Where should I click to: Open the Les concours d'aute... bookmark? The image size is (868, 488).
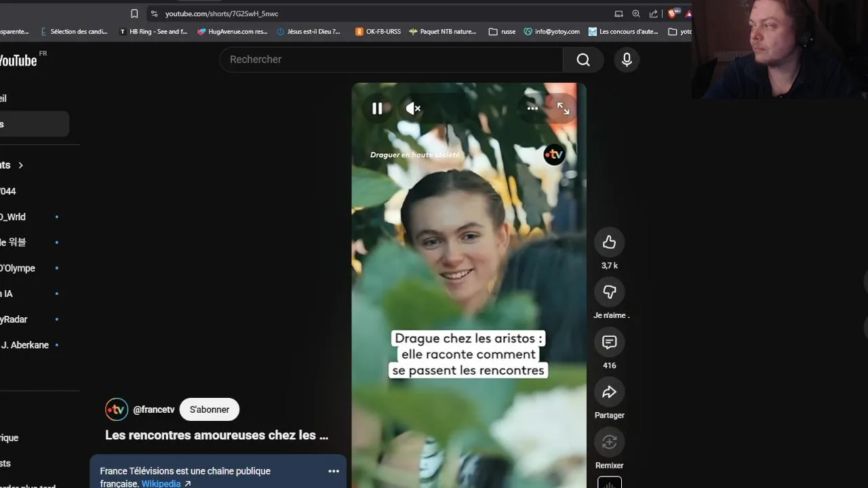[x=623, y=32]
